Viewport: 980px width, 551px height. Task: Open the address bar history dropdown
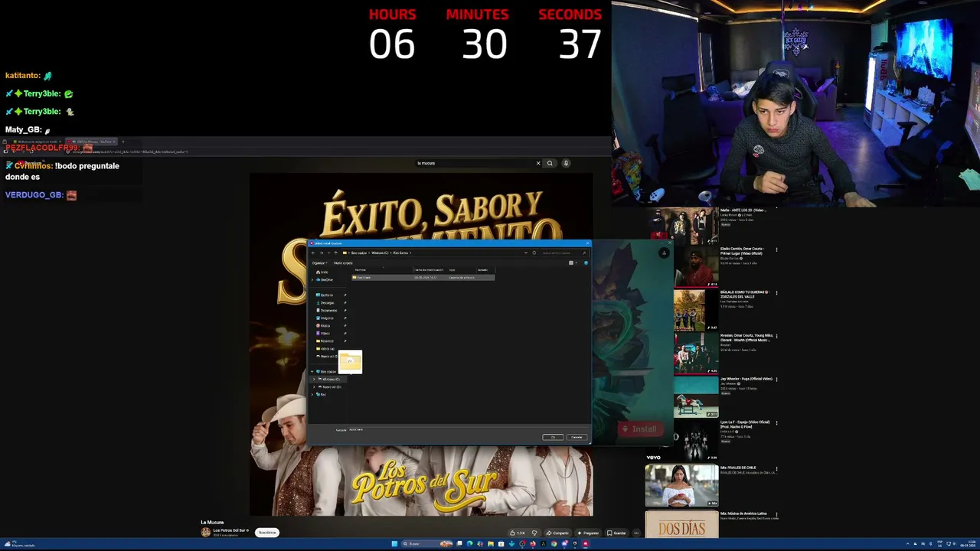(526, 253)
